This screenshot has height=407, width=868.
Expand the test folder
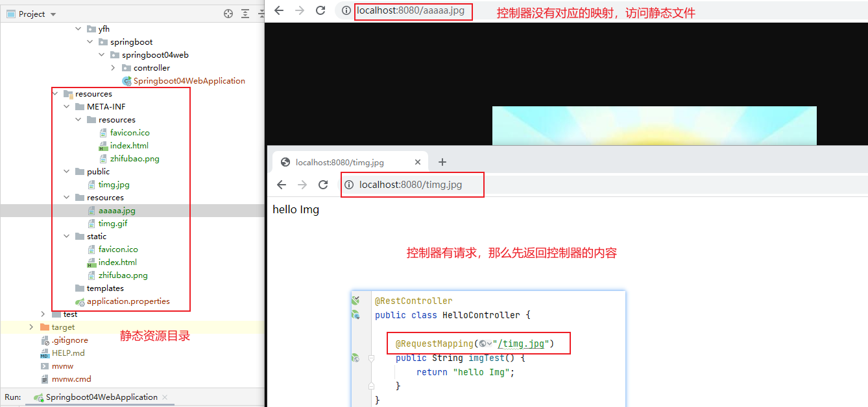coord(43,314)
